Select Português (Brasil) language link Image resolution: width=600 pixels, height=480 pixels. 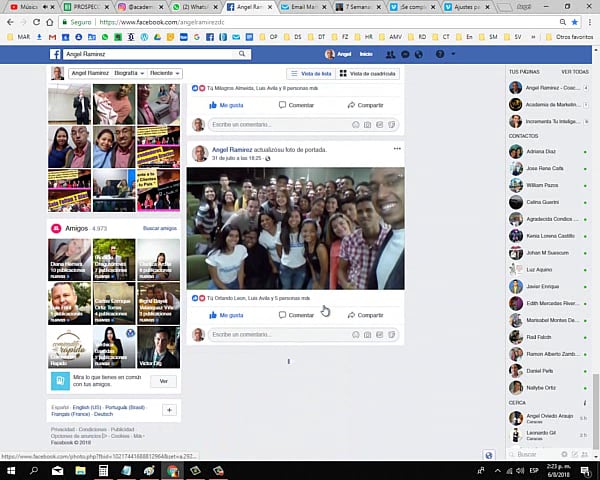tap(125, 407)
